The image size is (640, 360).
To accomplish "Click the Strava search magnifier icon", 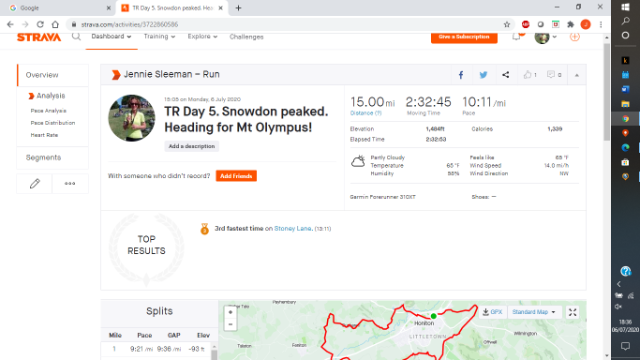I will click(76, 37).
